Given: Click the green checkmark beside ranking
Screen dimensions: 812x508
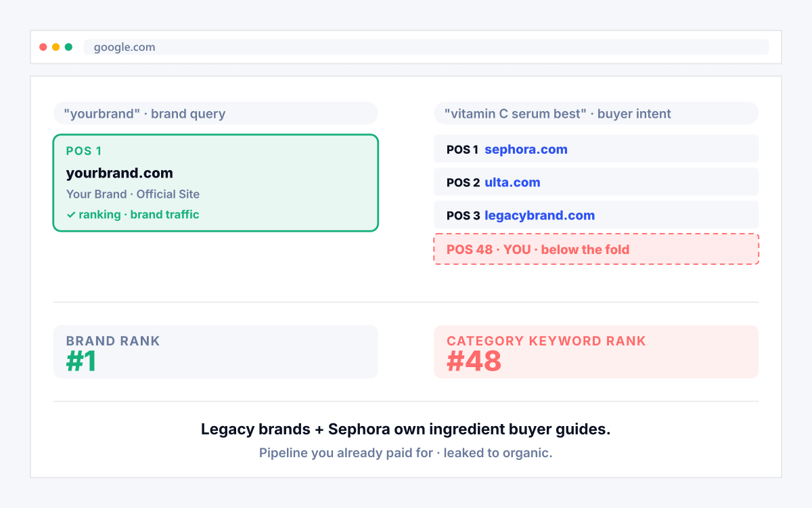Looking at the screenshot, I should pyautogui.click(x=71, y=215).
